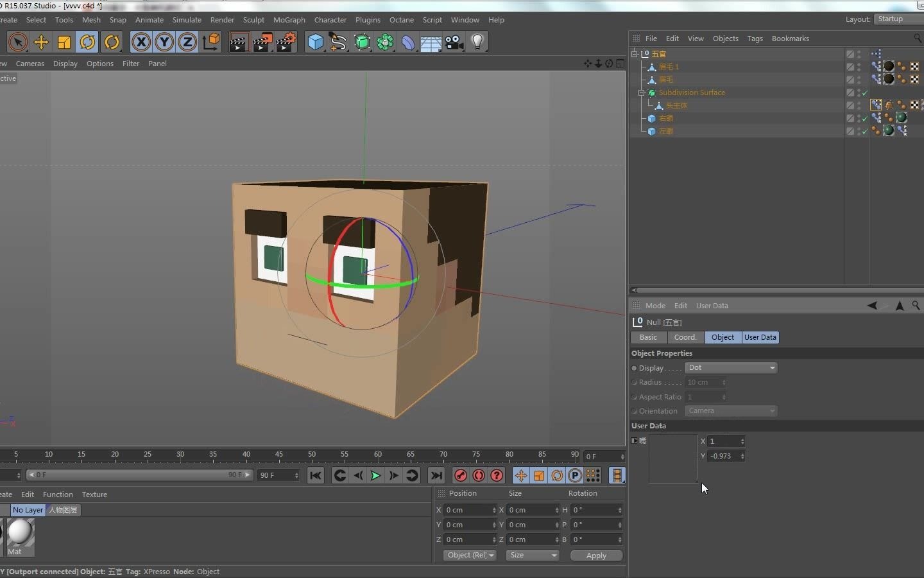Collapse the Subdivision Surface tree node

coord(641,92)
